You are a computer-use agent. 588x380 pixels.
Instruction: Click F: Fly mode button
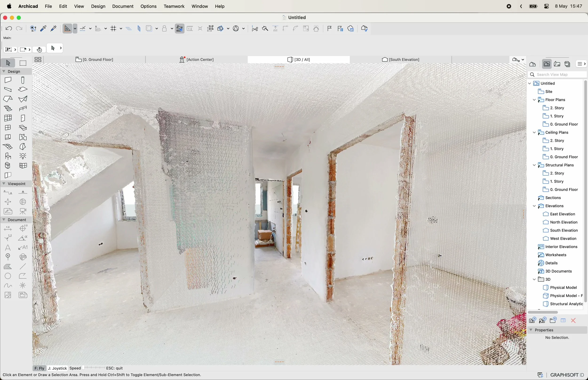[x=39, y=368]
